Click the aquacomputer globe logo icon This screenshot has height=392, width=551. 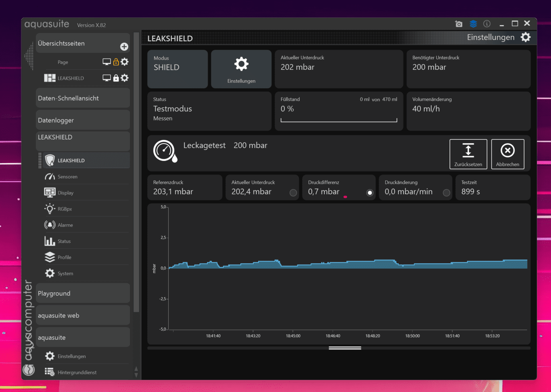[x=29, y=370]
